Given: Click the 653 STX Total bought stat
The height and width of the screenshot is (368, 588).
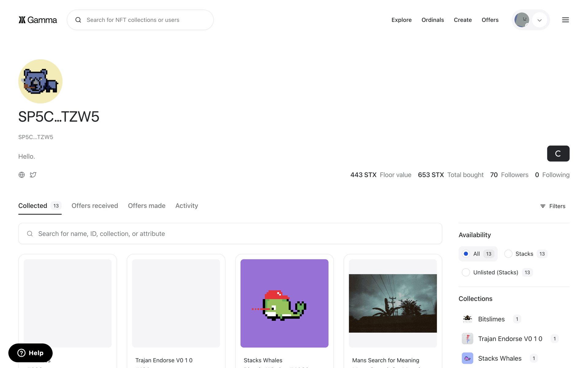Looking at the screenshot, I should click(451, 175).
